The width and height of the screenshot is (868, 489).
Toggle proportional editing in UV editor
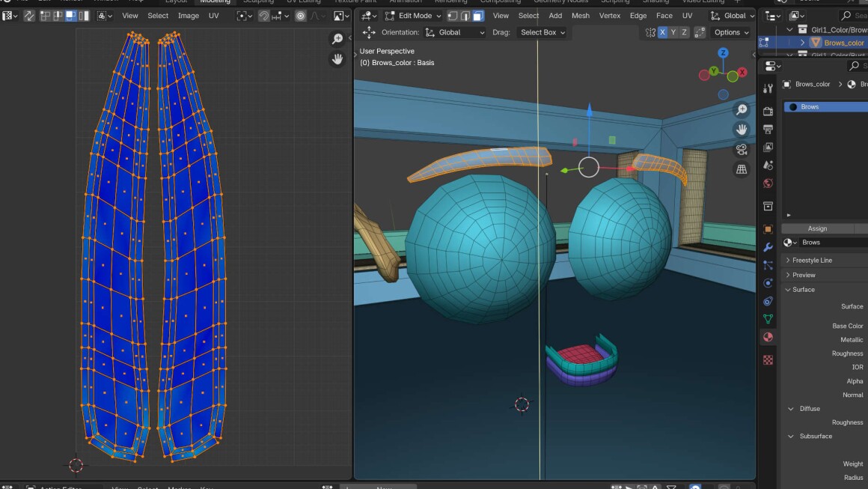click(301, 16)
